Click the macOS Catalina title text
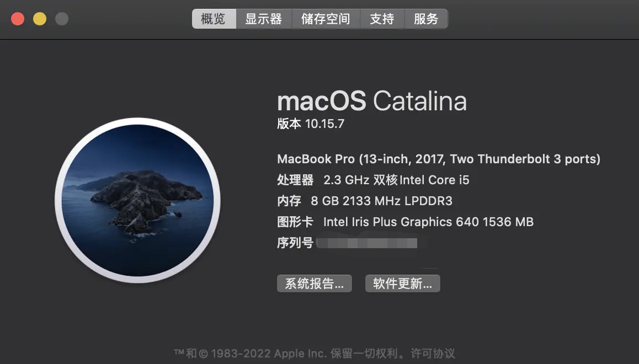639x364 pixels. coord(372,101)
